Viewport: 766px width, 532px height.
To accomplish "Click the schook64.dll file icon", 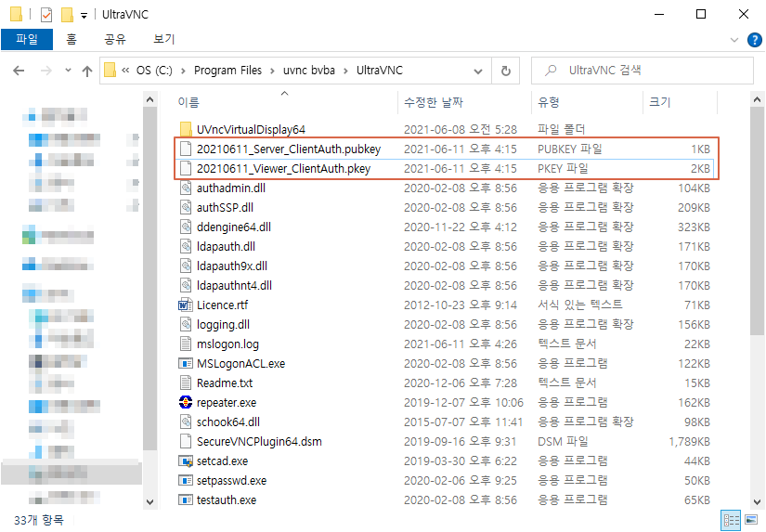I will pyautogui.click(x=186, y=422).
